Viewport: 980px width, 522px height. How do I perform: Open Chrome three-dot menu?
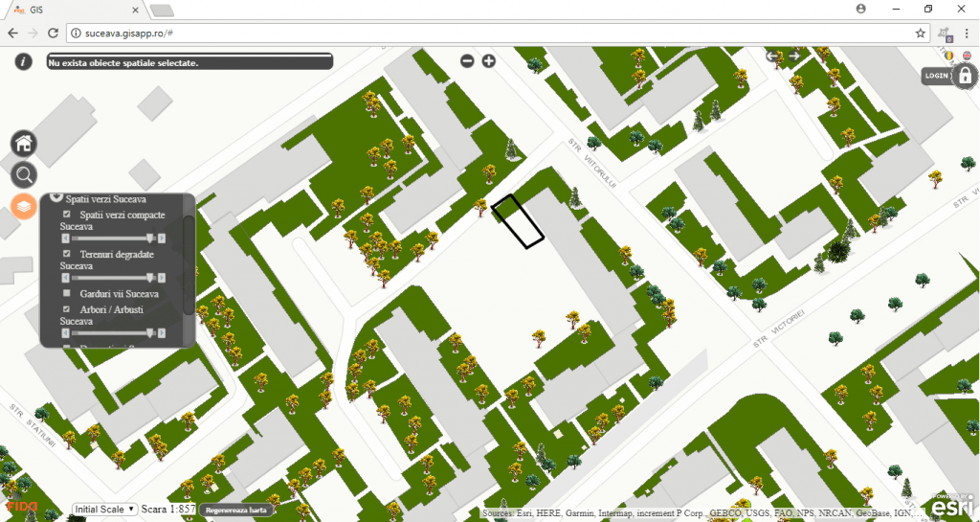967,34
